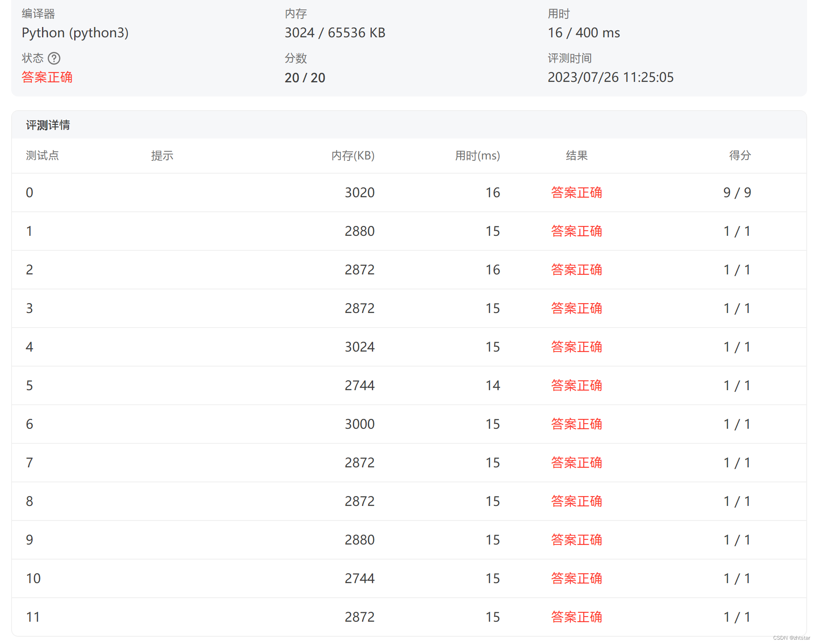Select compiler value Python (python3)
The image size is (817, 644).
pyautogui.click(x=75, y=33)
